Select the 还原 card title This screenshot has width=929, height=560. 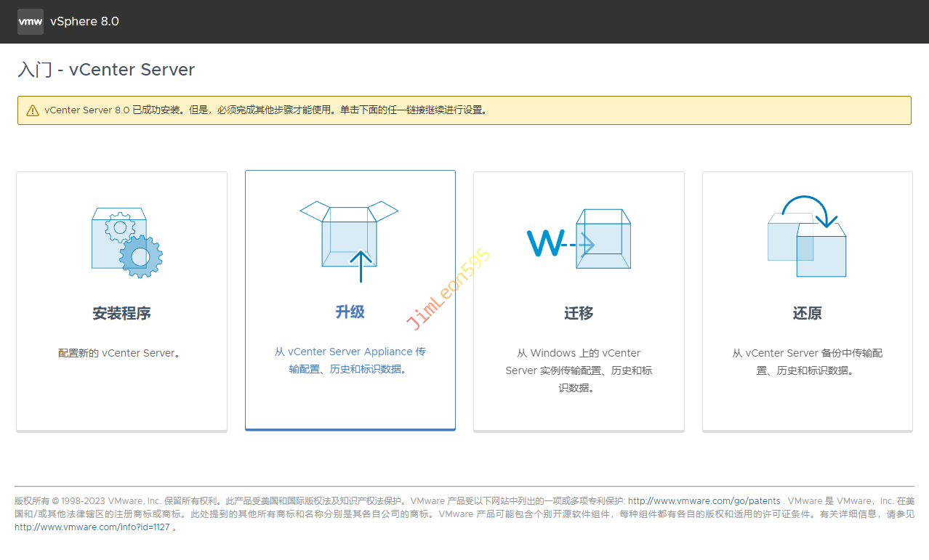(807, 314)
